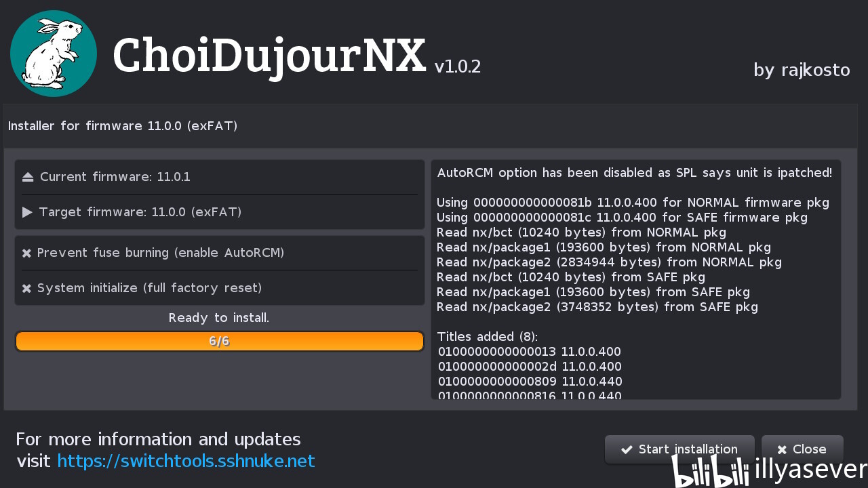This screenshot has width=868, height=488.
Task: Click the 6/6 orange progress bar
Action: pyautogui.click(x=220, y=342)
